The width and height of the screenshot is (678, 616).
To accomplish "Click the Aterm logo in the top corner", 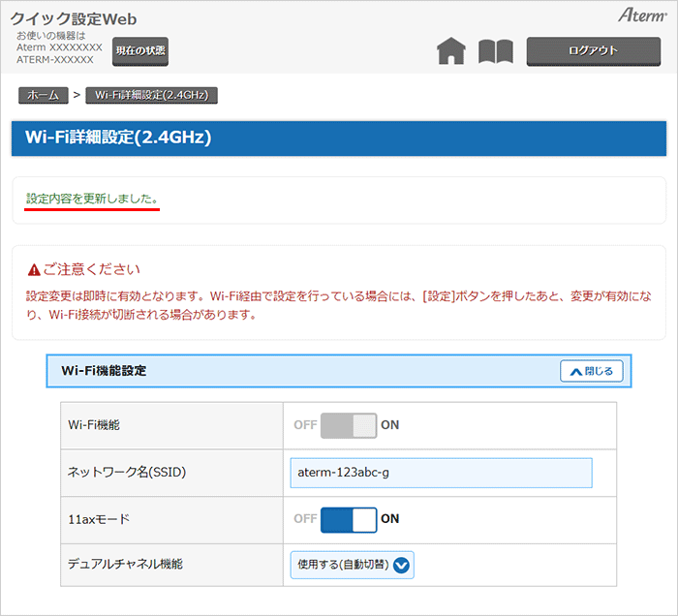I will point(641,16).
